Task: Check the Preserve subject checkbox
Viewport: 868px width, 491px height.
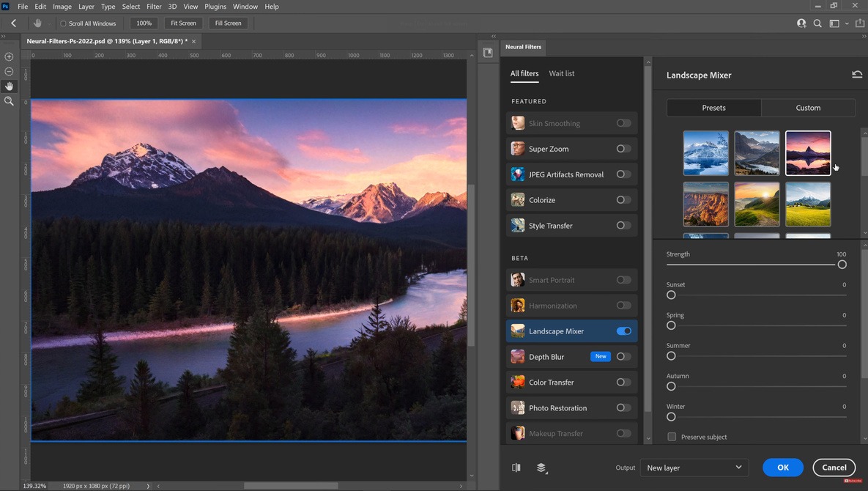Action: pos(672,436)
